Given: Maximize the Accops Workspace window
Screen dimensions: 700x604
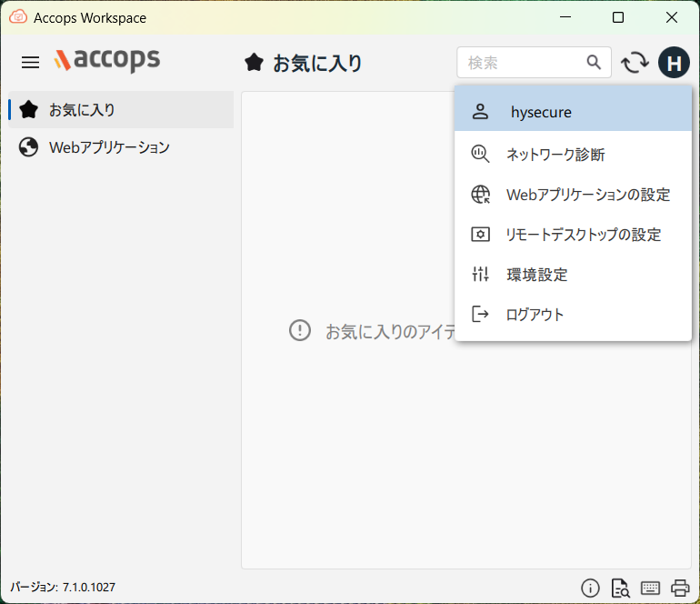Looking at the screenshot, I should pyautogui.click(x=618, y=17).
